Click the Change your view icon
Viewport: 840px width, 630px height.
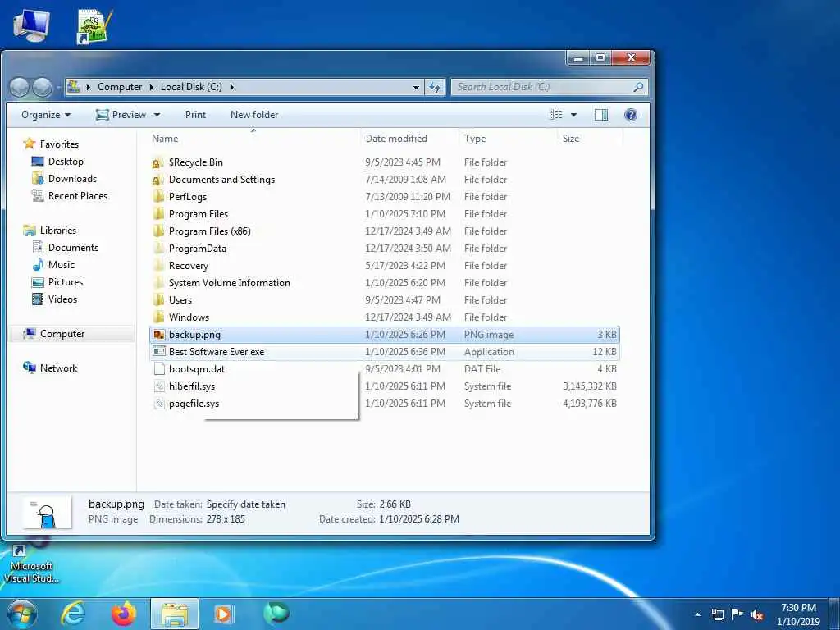(557, 115)
